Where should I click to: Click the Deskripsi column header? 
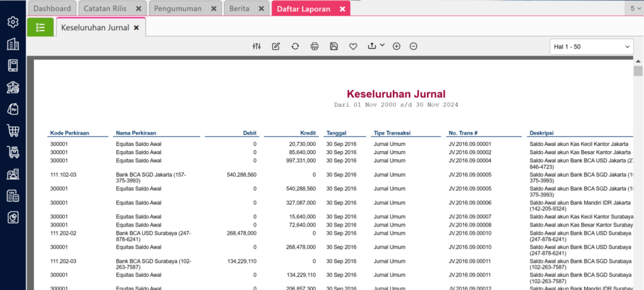541,133
